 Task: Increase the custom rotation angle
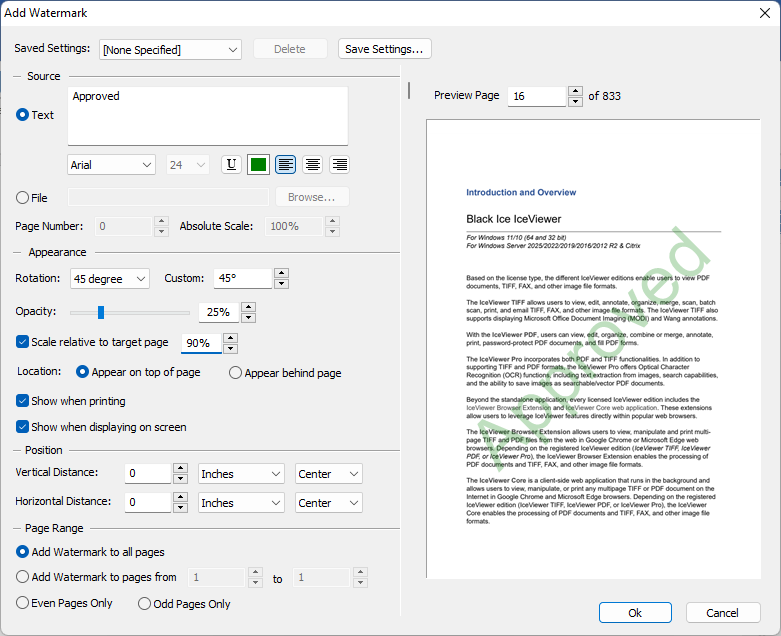281,273
